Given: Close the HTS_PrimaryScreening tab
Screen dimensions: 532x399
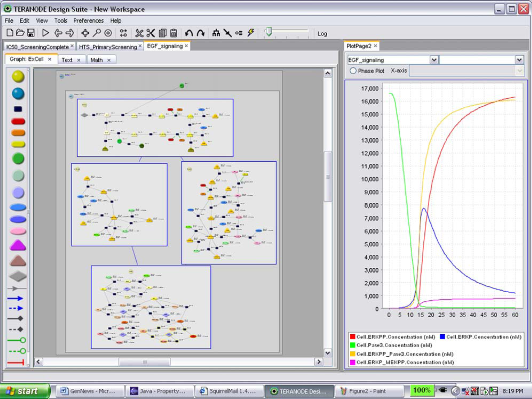Looking at the screenshot, I should click(x=140, y=46).
